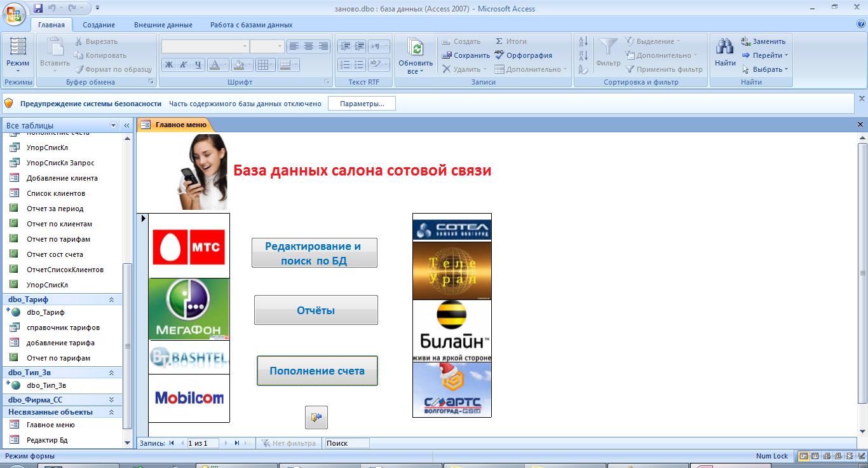The height and width of the screenshot is (468, 868).
Task: Run Орфография spell check
Action: click(x=524, y=55)
